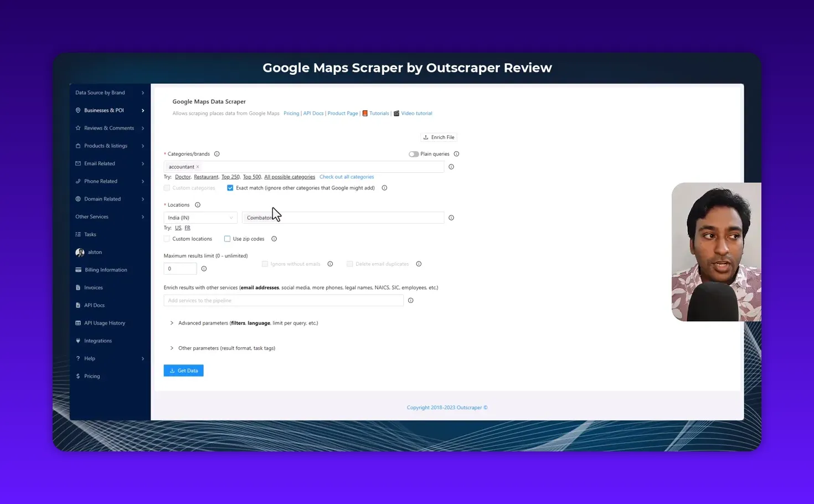Expand the Other parameters section
The width and height of the screenshot is (814, 504).
[x=226, y=348]
